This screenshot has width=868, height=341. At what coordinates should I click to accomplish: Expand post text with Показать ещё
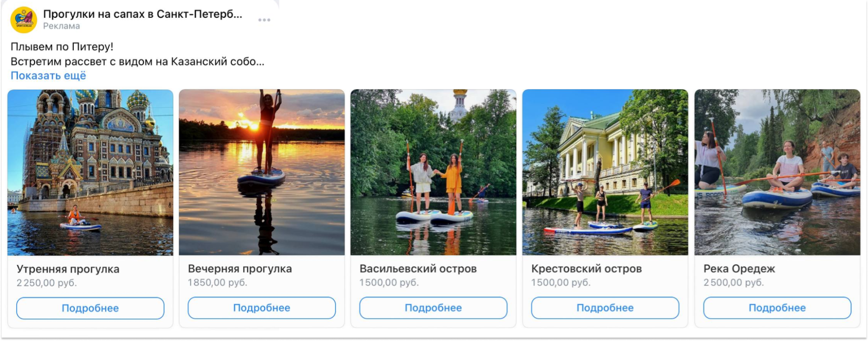48,76
